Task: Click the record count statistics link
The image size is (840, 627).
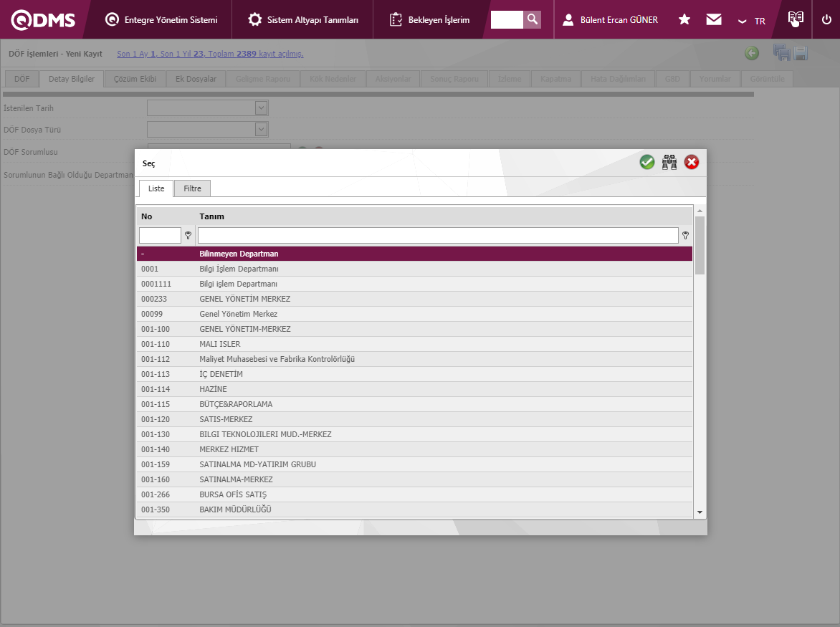Action: pos(210,54)
